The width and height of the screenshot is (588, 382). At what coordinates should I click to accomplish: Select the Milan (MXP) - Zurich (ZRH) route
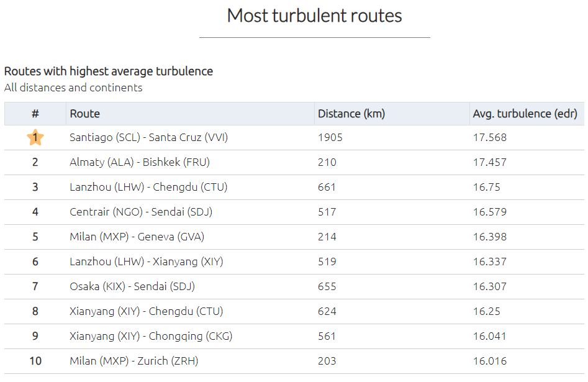pyautogui.click(x=134, y=361)
